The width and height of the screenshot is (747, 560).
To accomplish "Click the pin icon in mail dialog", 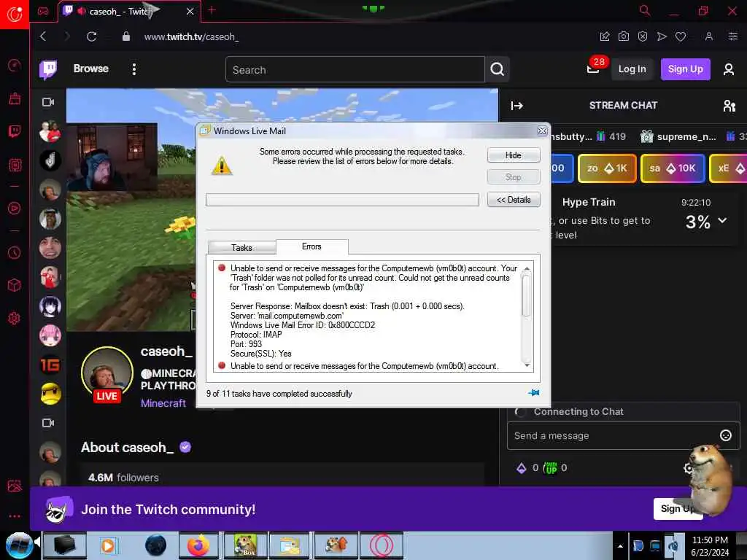I will (533, 393).
